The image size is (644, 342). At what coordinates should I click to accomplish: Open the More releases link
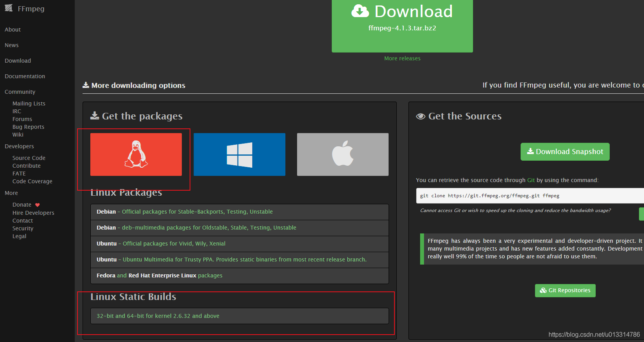(x=402, y=58)
